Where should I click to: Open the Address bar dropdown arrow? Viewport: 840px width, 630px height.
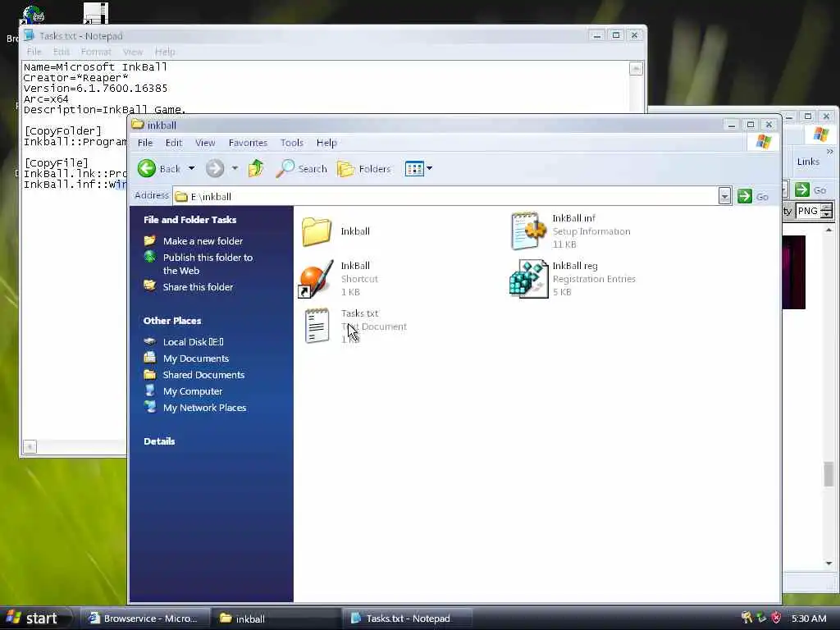[x=724, y=196]
